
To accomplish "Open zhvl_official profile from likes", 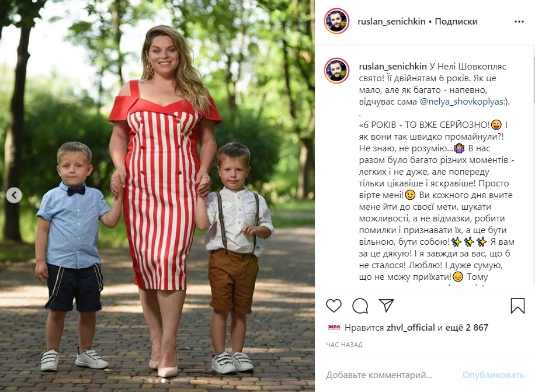I will 411,328.
